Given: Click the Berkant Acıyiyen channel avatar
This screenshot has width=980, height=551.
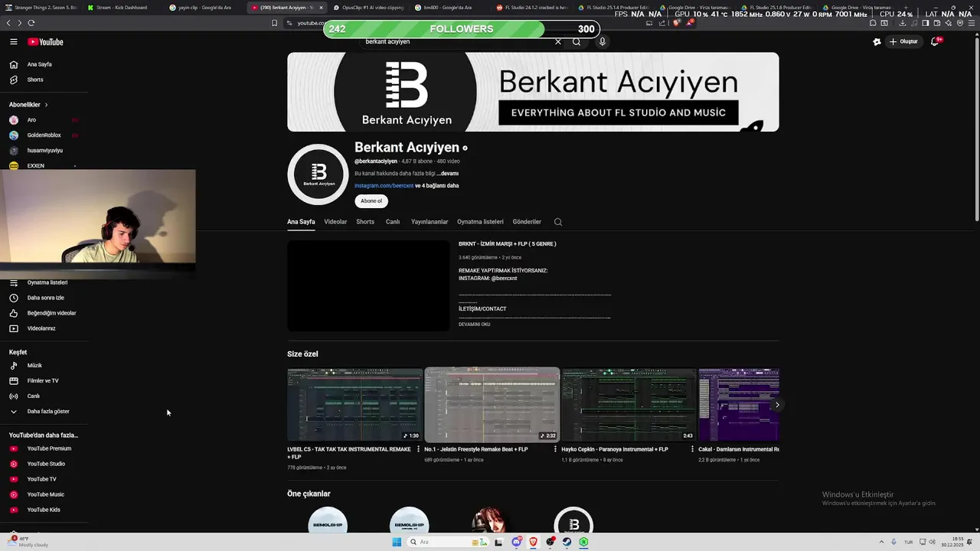Looking at the screenshot, I should click(318, 174).
